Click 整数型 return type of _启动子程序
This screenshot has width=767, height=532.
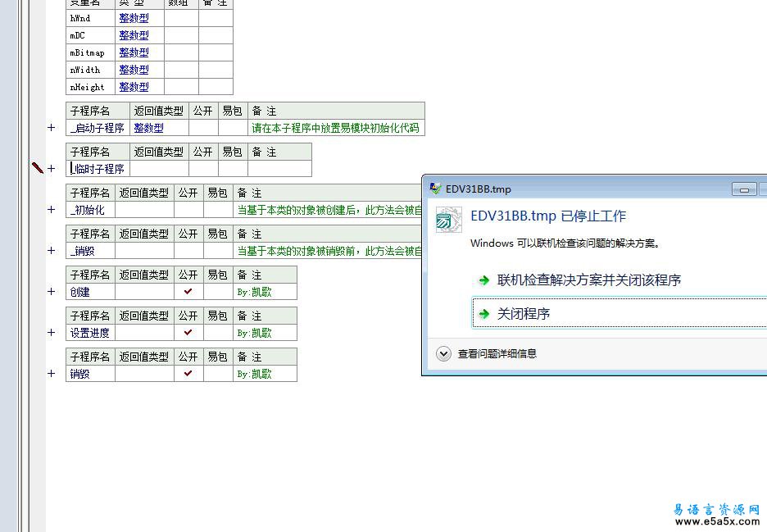pyautogui.click(x=148, y=128)
